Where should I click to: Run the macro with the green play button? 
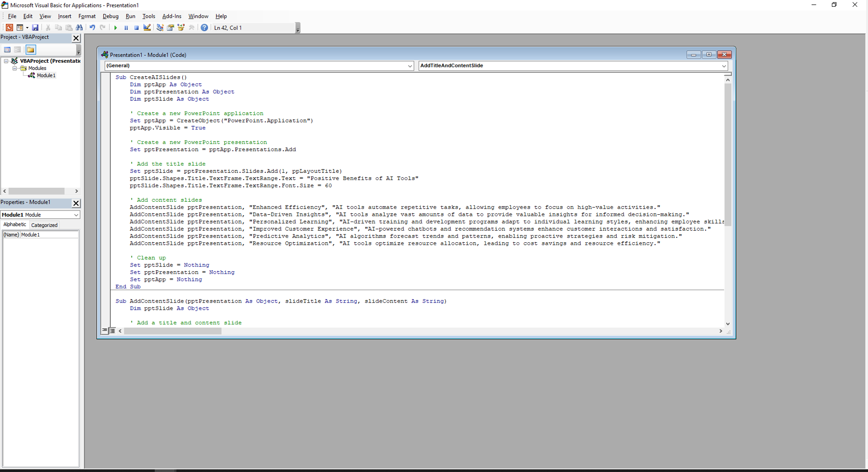tap(116, 28)
